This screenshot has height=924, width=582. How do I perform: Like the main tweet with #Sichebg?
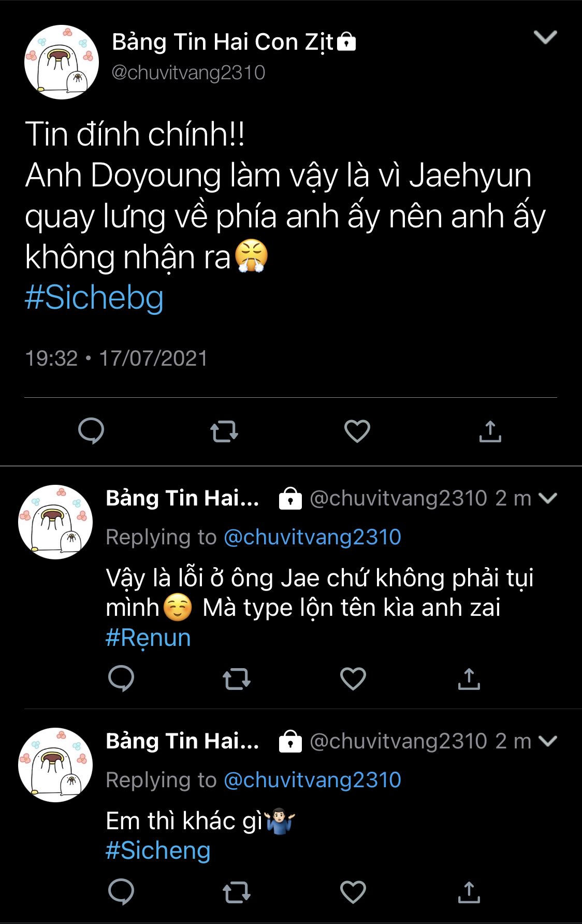357,431
